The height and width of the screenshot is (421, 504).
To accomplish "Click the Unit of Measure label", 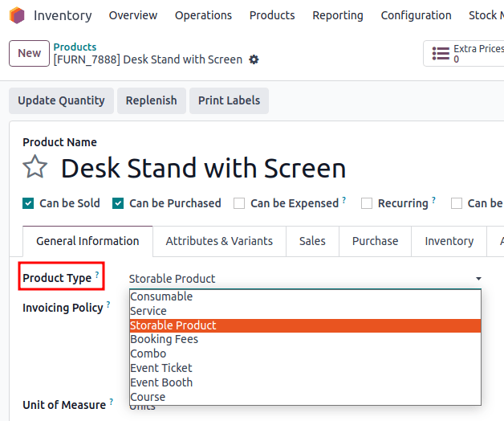I will [x=64, y=405].
